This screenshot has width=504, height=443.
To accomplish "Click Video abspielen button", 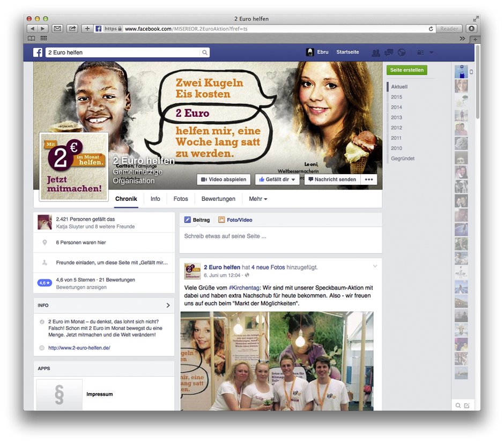I will point(224,179).
